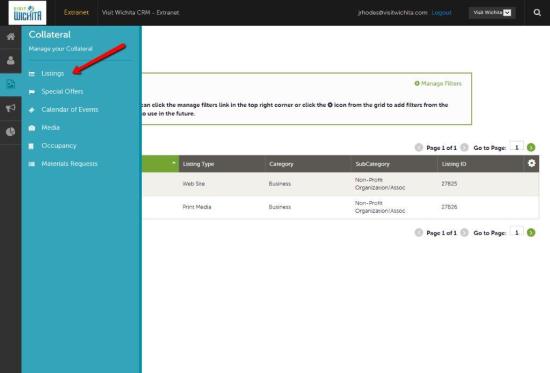
Task: Toggle sort on the green column header
Action: tap(160, 164)
